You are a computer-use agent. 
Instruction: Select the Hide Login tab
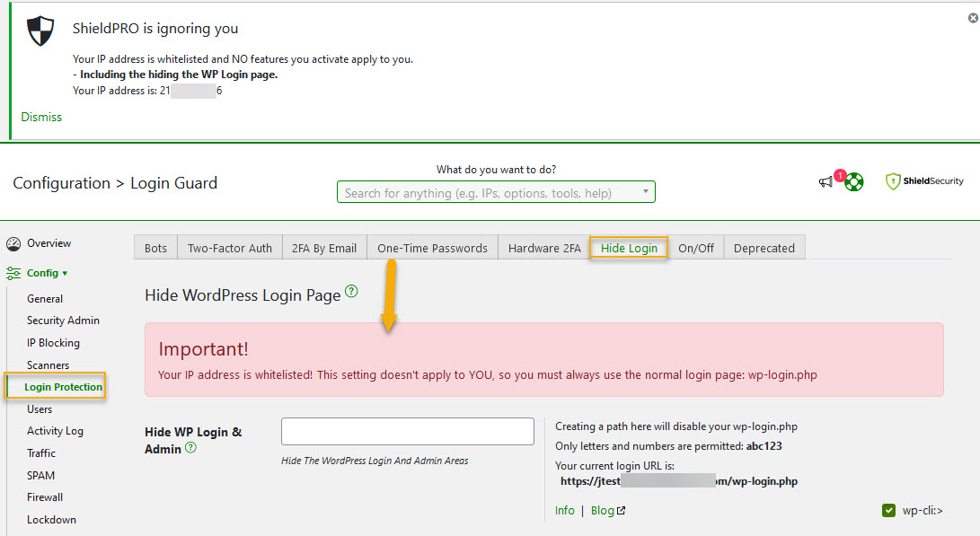coord(629,248)
